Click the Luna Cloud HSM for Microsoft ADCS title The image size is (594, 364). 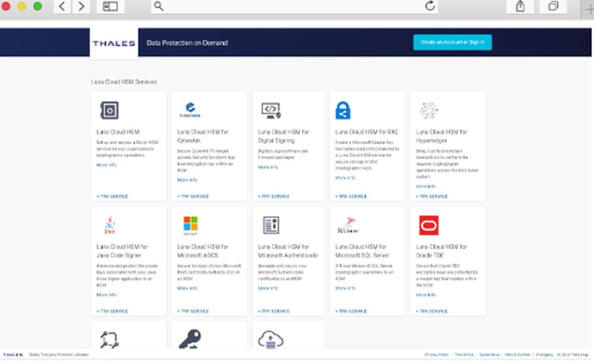tap(203, 251)
